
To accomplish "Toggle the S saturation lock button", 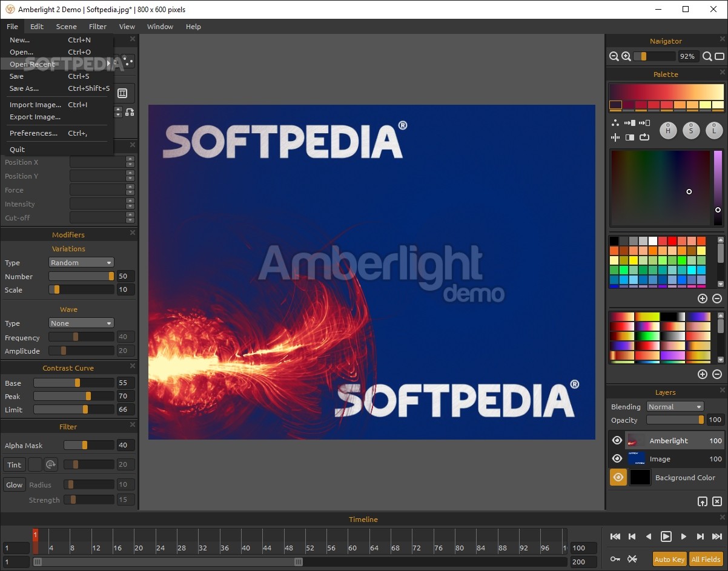I will (x=691, y=130).
